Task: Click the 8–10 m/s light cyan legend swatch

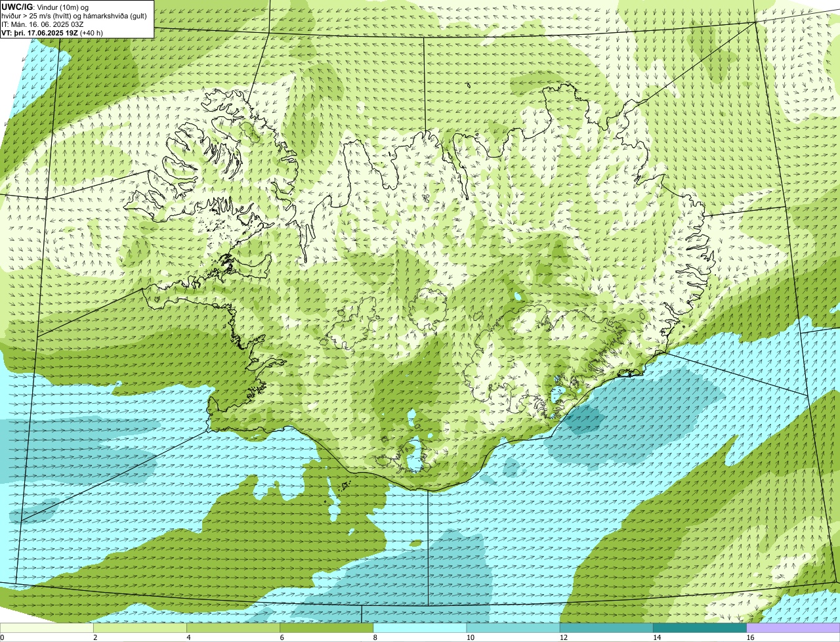Action: click(420, 628)
